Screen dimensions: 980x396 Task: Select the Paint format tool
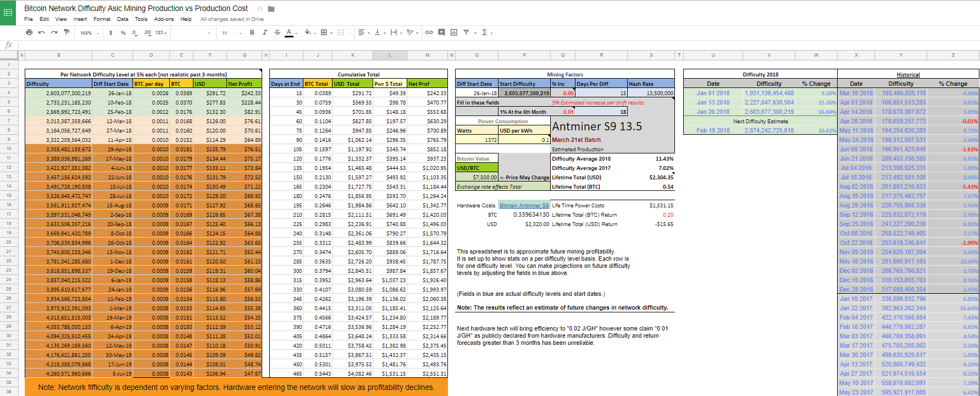pyautogui.click(x=67, y=32)
